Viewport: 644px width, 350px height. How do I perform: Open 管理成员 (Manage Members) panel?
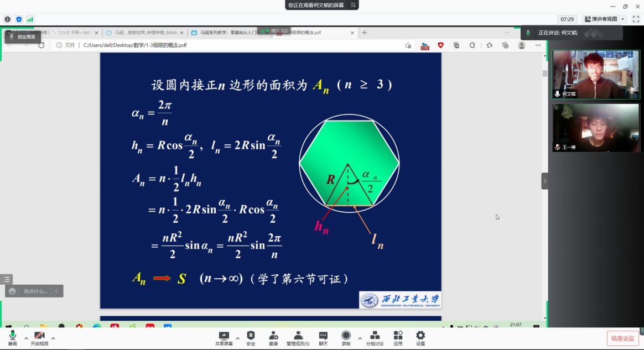[298, 338]
